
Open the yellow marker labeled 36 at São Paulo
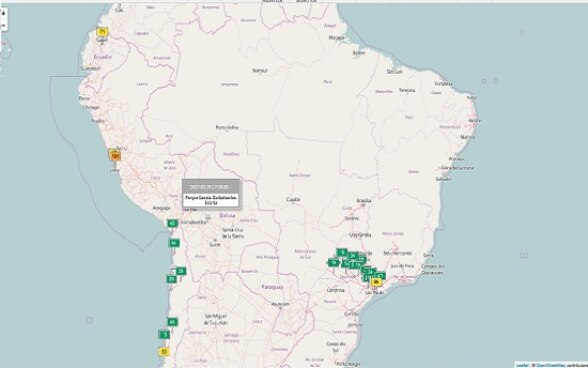[376, 282]
